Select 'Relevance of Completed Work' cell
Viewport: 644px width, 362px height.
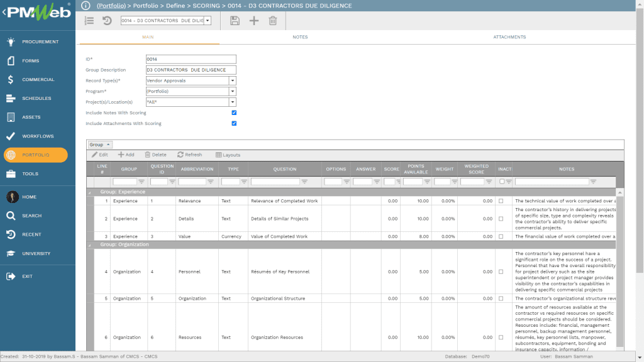(285, 200)
